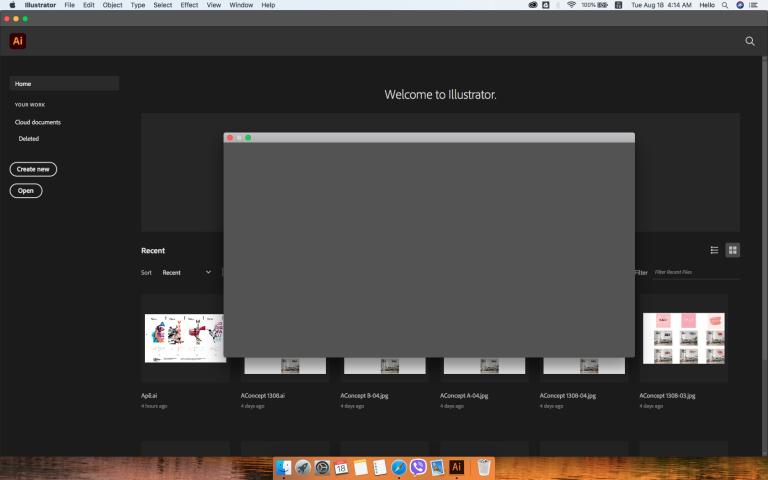768x480 pixels.
Task: Open the Apple menu
Action: (x=12, y=5)
